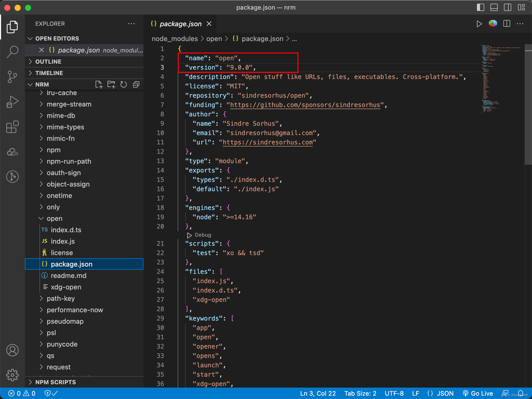The width and height of the screenshot is (532, 399).
Task: Start Go Live server from status bar
Action: pos(478,393)
